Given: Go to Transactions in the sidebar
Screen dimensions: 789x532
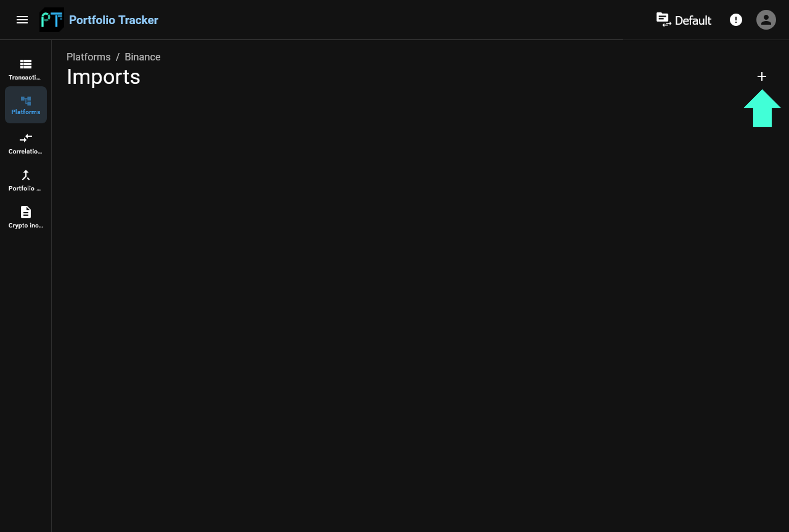Looking at the screenshot, I should point(26,70).
